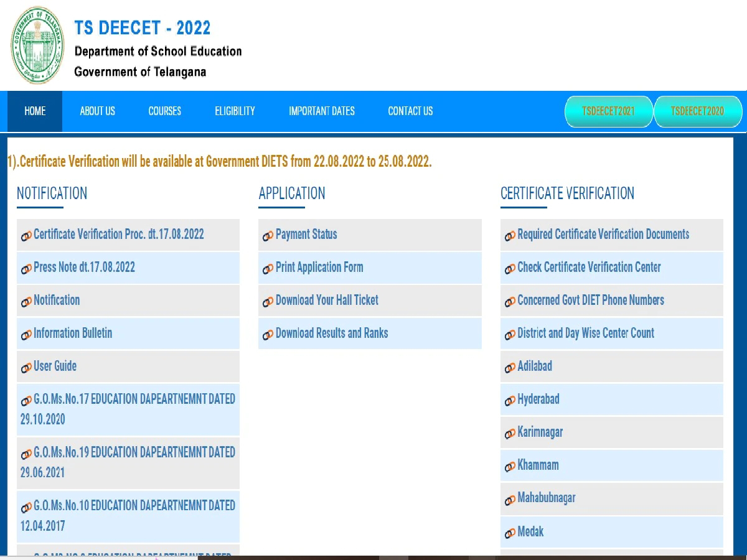
Task: Open Check Certificate Verification Center link
Action: (x=590, y=268)
